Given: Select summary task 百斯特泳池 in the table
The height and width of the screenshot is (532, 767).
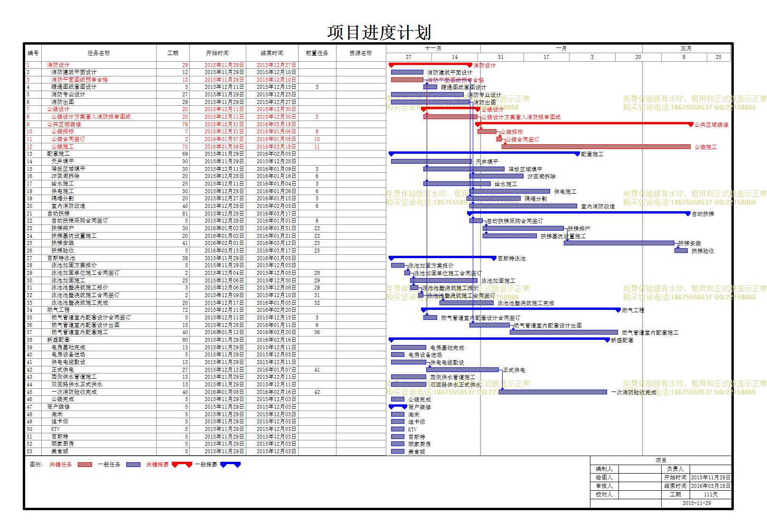Looking at the screenshot, I should tap(61, 258).
